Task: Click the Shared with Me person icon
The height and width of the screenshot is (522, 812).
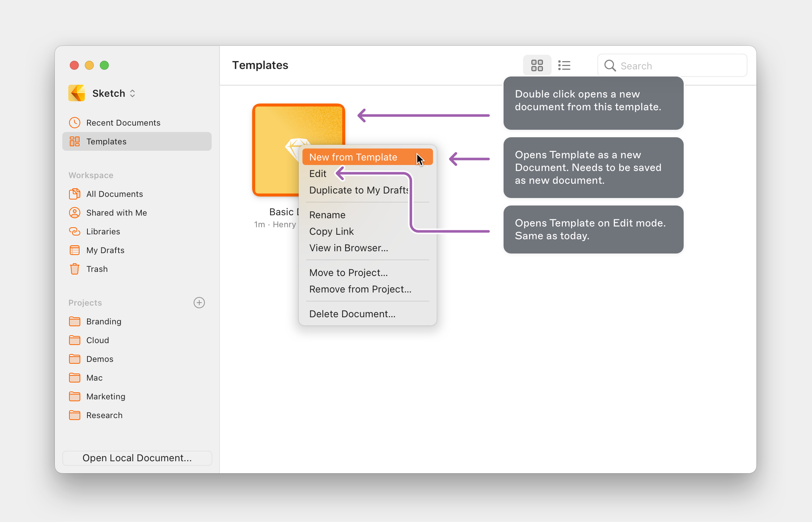Action: (75, 213)
